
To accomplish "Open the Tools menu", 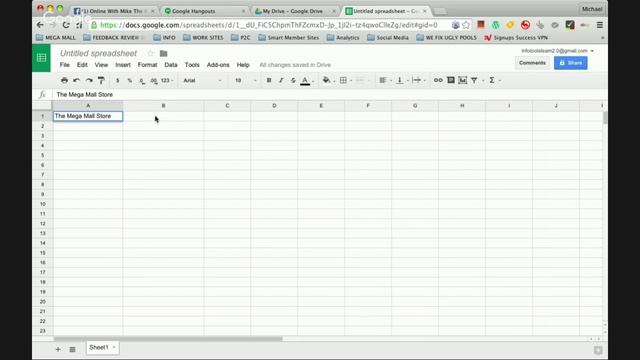I will coord(192,65).
